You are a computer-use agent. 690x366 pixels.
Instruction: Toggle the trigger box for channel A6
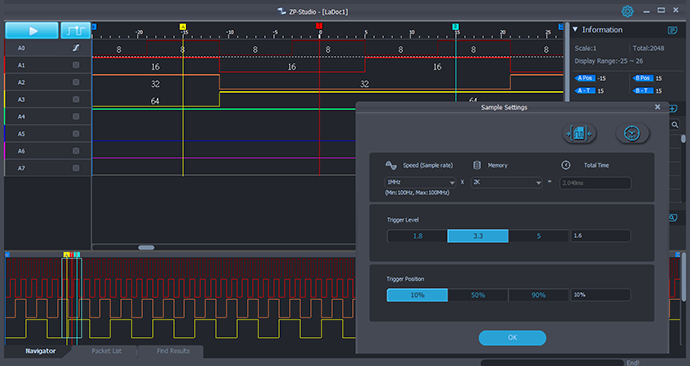pyautogui.click(x=76, y=151)
